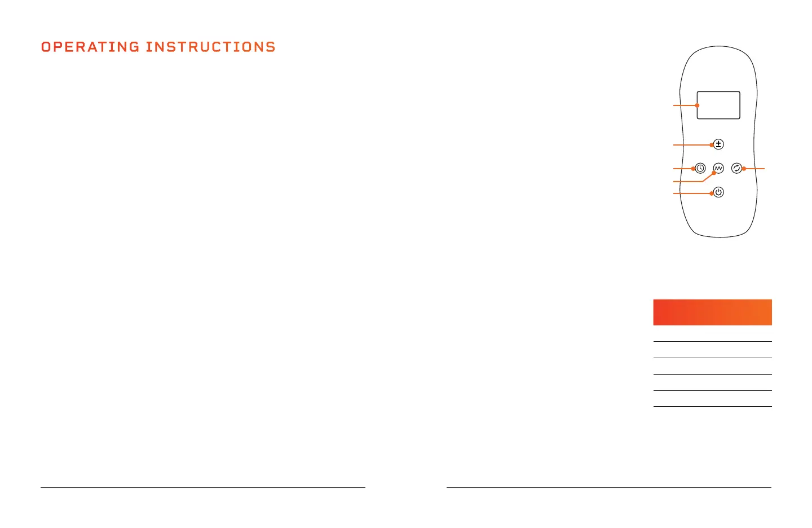Click the orange dot beside the power icon
The image size is (812, 528).
712,193
